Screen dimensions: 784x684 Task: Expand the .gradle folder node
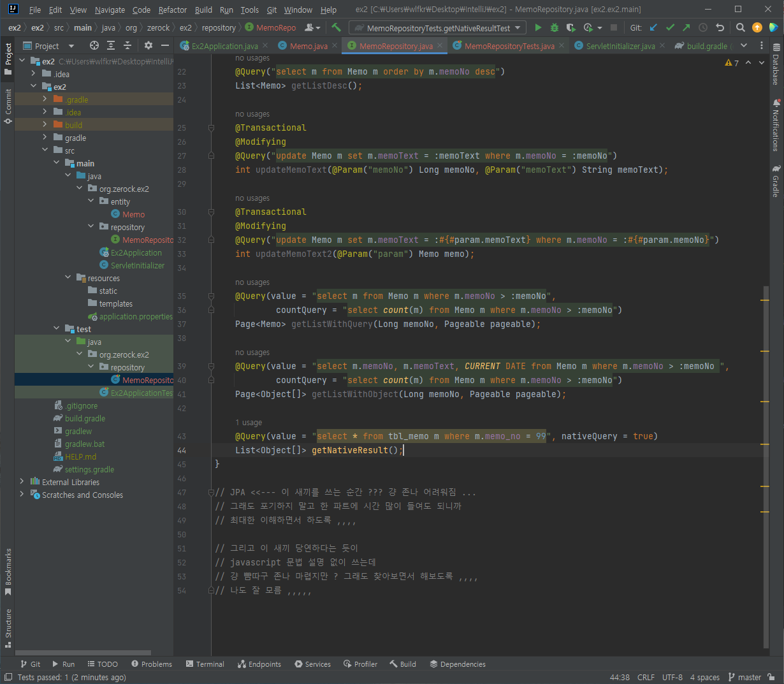[x=45, y=99]
